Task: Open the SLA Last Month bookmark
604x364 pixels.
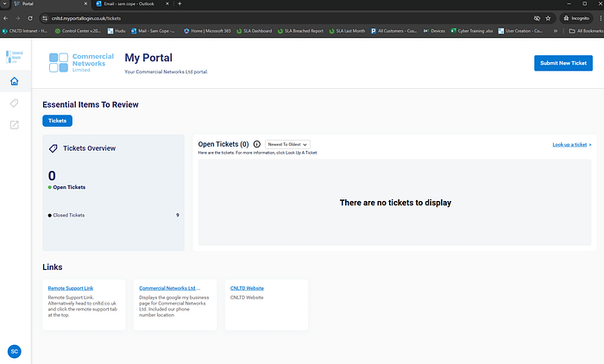Action: [347, 31]
